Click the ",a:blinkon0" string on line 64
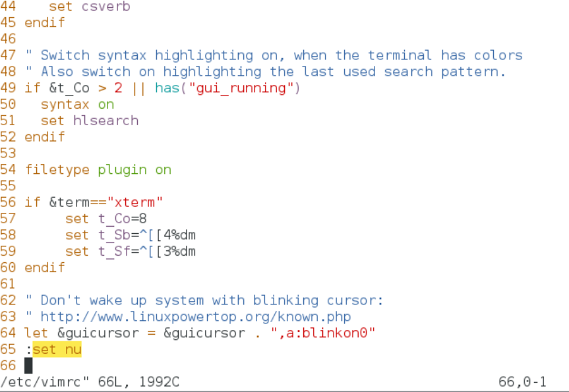Image resolution: width=569 pixels, height=392 pixels. click(x=323, y=333)
